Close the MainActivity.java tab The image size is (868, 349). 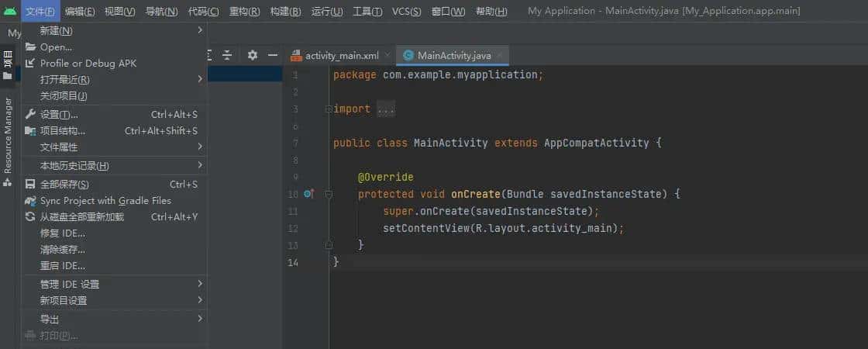click(x=499, y=55)
